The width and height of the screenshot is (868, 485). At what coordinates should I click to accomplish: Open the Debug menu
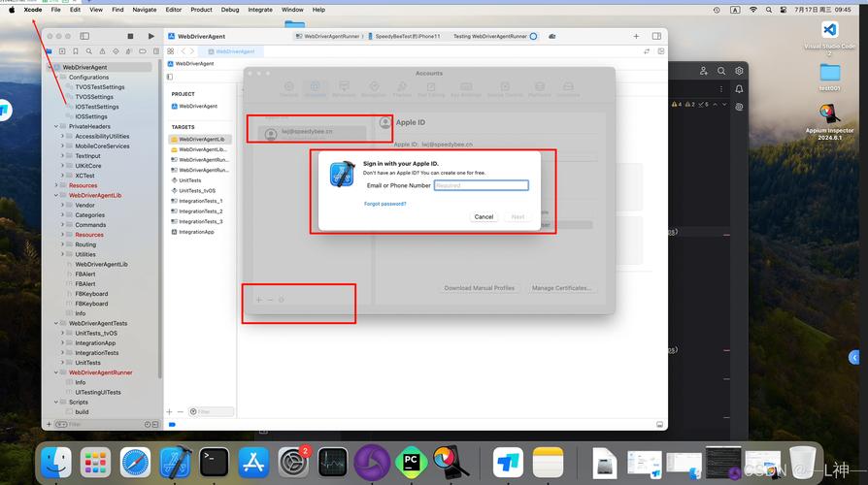(x=230, y=10)
